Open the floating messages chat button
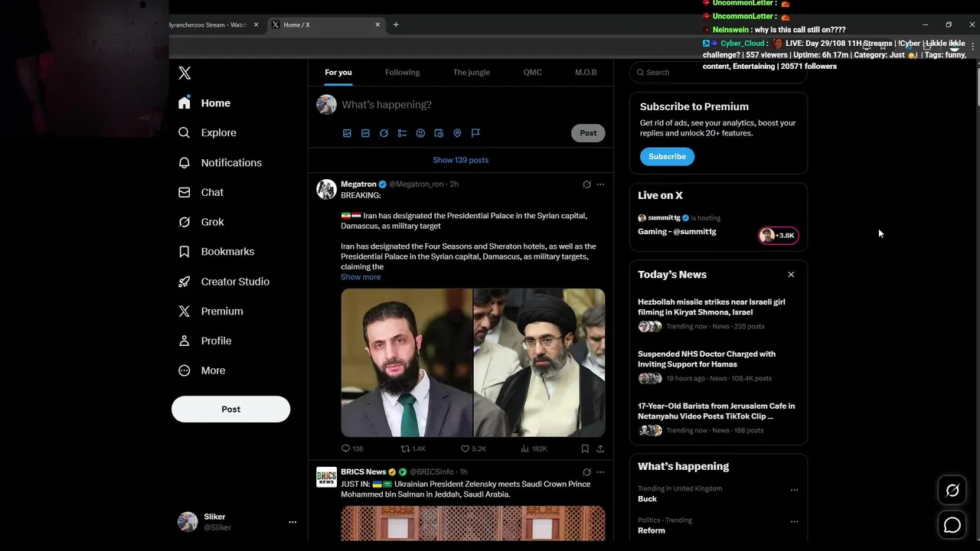The image size is (980, 551). [x=952, y=525]
